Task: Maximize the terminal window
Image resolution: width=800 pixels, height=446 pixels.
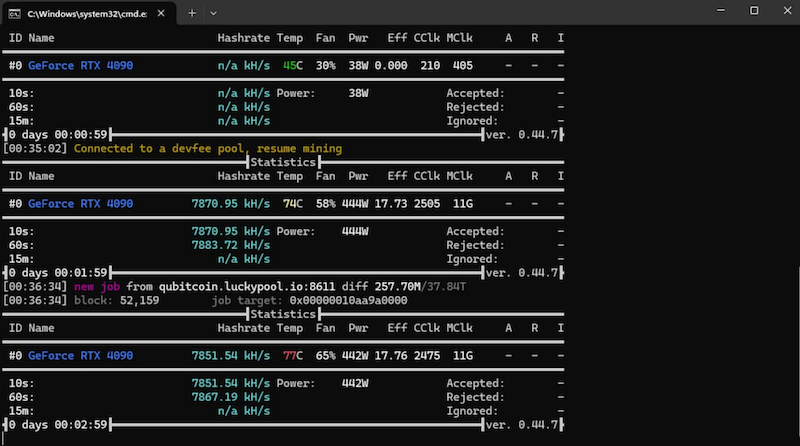Action: (754, 10)
